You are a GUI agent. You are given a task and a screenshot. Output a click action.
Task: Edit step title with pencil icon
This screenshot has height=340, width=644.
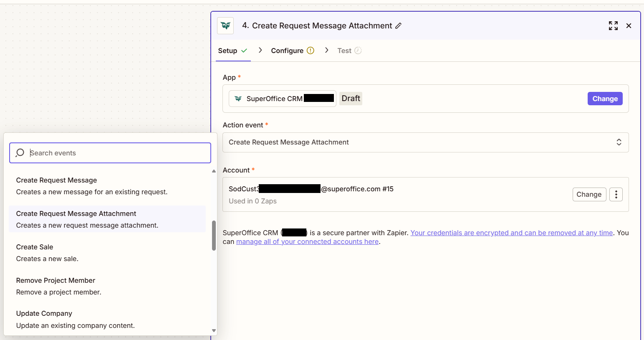click(x=399, y=26)
